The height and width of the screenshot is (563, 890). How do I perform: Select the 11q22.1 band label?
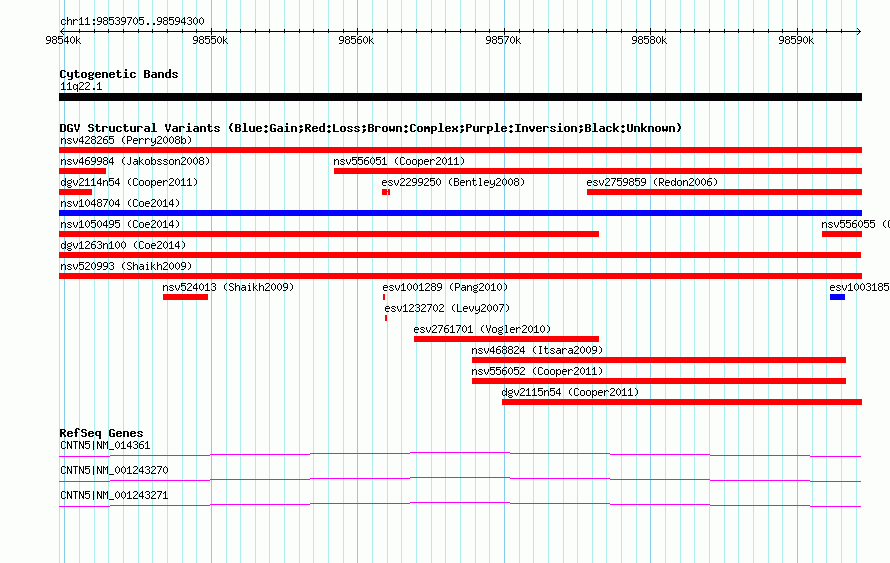click(81, 86)
